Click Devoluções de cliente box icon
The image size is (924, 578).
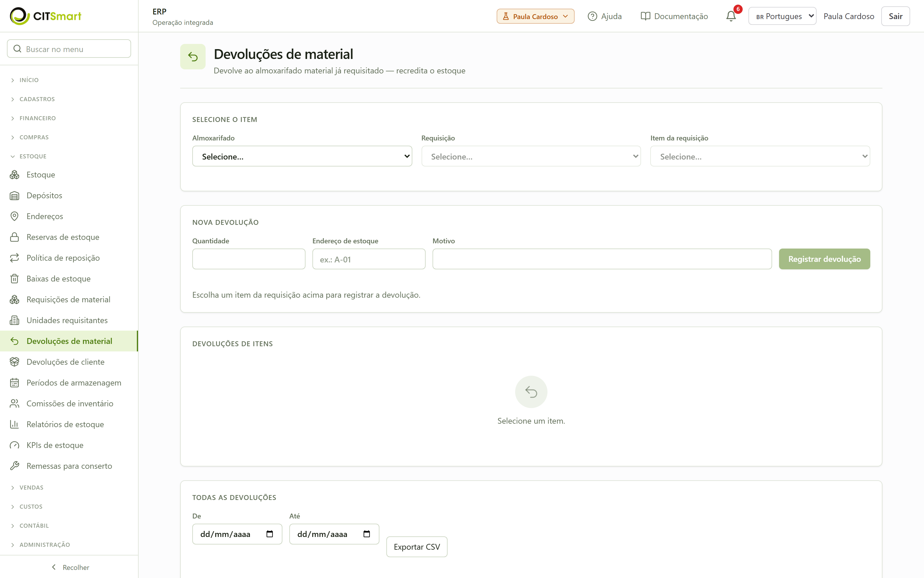14,362
